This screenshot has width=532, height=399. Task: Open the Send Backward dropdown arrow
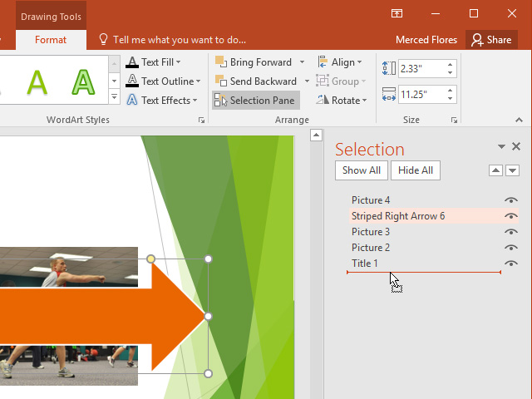(307, 81)
